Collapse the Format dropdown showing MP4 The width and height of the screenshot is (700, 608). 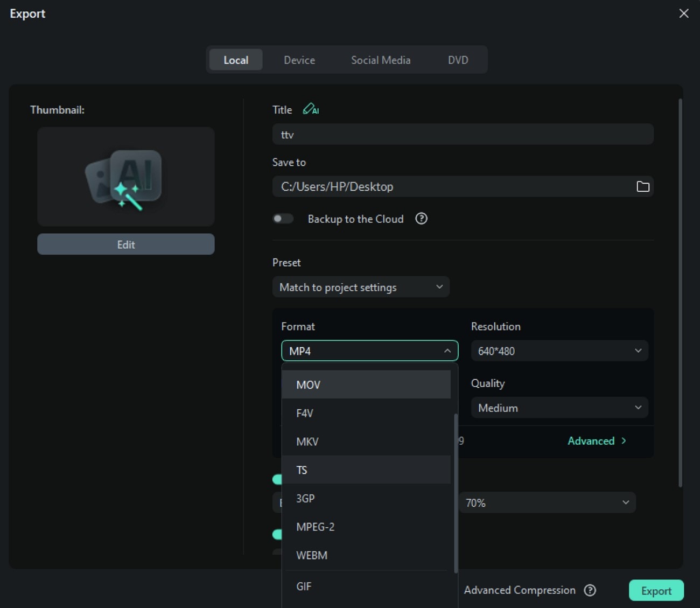(x=370, y=351)
